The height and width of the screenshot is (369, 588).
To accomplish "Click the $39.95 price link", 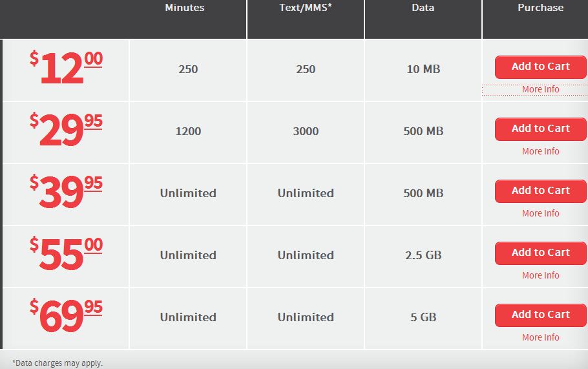I will point(66,192).
